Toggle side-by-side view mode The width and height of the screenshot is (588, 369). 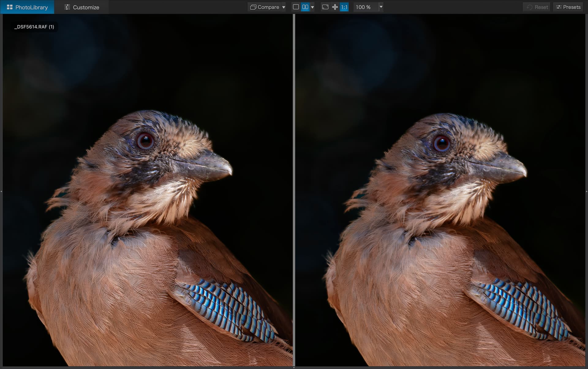[305, 7]
